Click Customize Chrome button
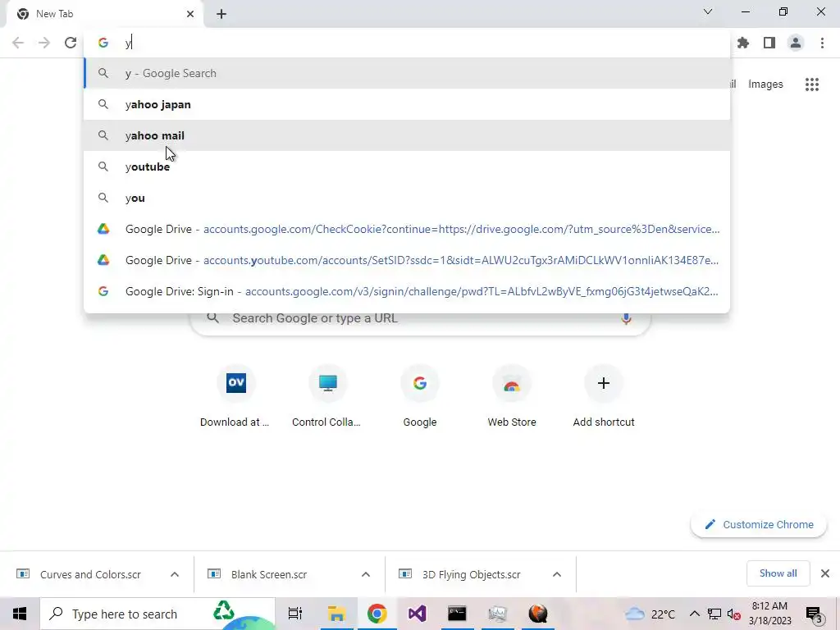This screenshot has height=630, width=840. [759, 524]
